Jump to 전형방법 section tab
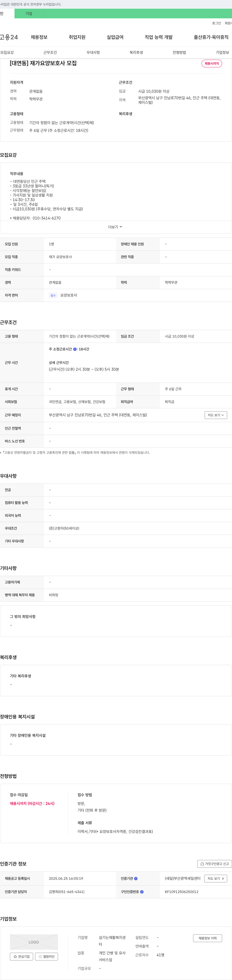232x980 pixels. click(x=179, y=52)
